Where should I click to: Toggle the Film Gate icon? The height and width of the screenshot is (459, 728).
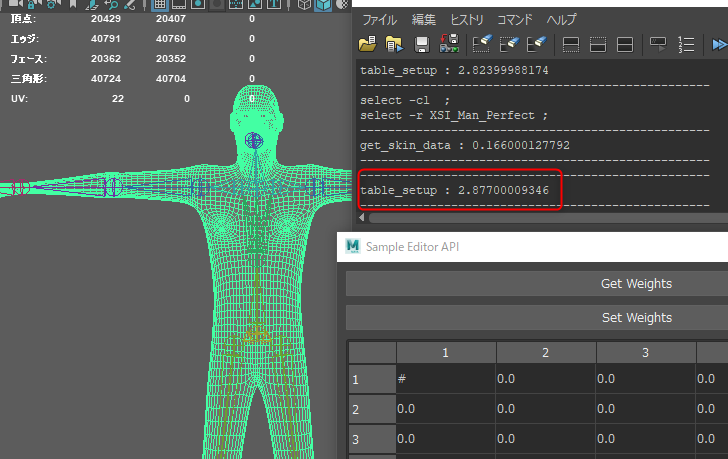(179, 4)
